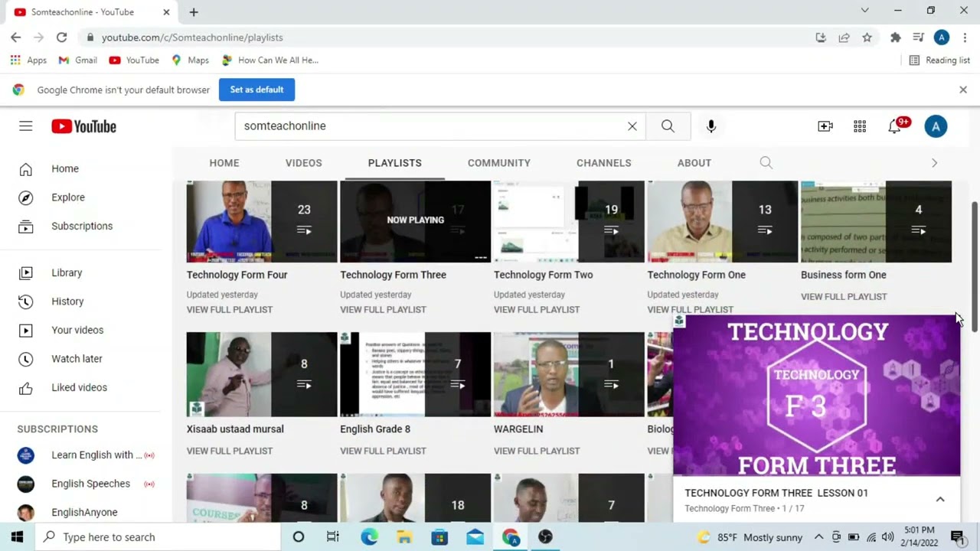The height and width of the screenshot is (551, 980).
Task: Open the Reading list panel
Action: (939, 60)
